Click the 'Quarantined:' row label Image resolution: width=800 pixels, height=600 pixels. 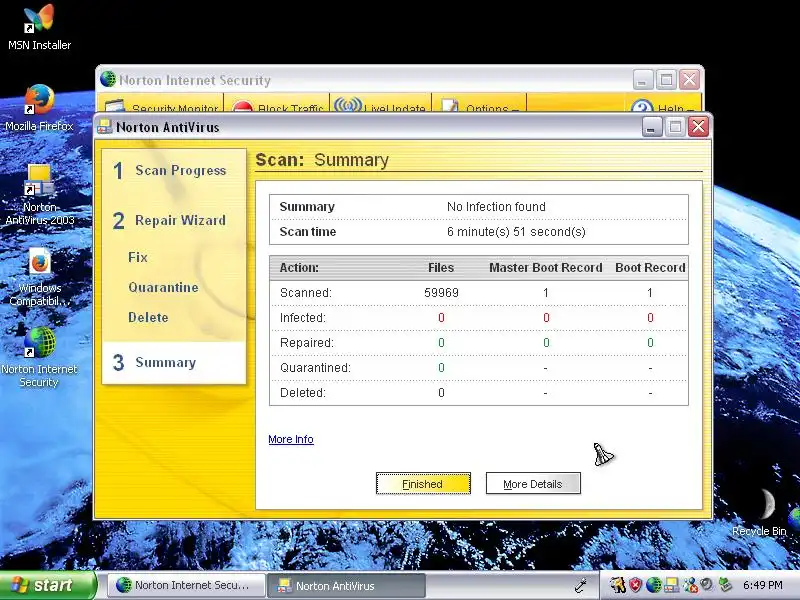click(315, 368)
